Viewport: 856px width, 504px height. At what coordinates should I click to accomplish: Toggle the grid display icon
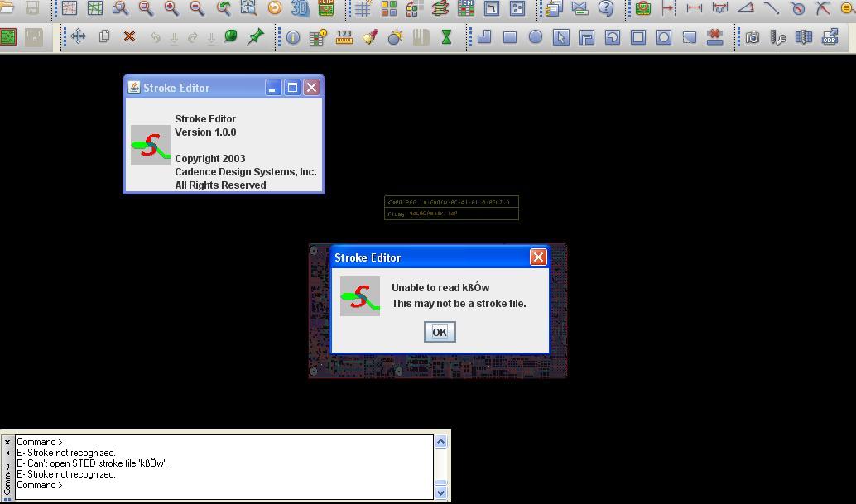[x=363, y=9]
